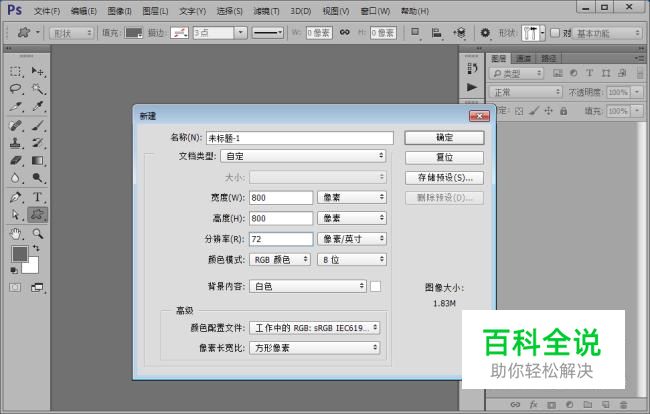Reset default foreground and background colors
Image resolution: width=650 pixels, height=414 pixels.
[14, 270]
